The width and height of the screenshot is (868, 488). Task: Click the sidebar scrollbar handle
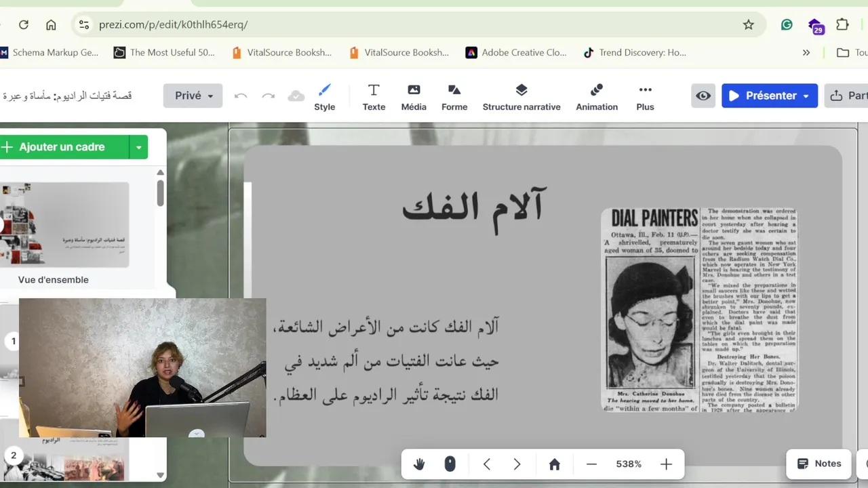[x=160, y=193]
